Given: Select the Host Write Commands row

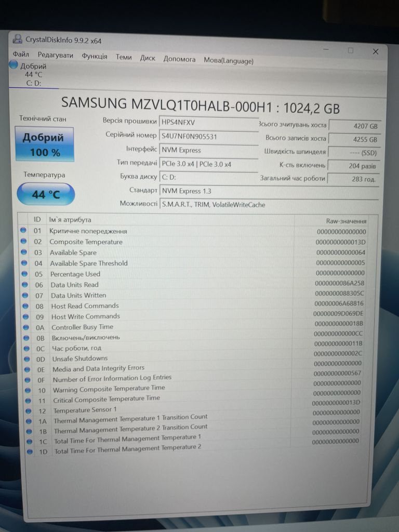Looking at the screenshot, I should [193, 315].
